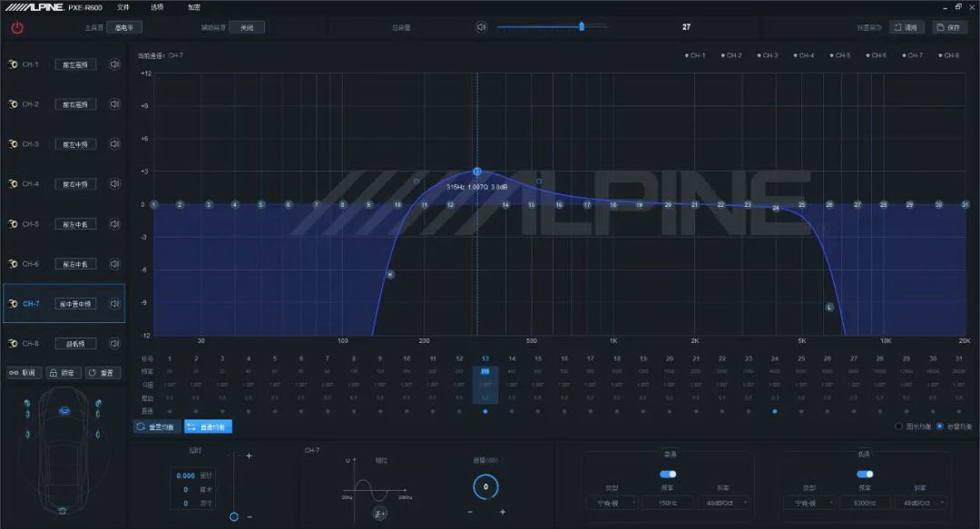The width and height of the screenshot is (980, 529).
Task: Click the CH-5 channel link icon
Action: [13, 224]
